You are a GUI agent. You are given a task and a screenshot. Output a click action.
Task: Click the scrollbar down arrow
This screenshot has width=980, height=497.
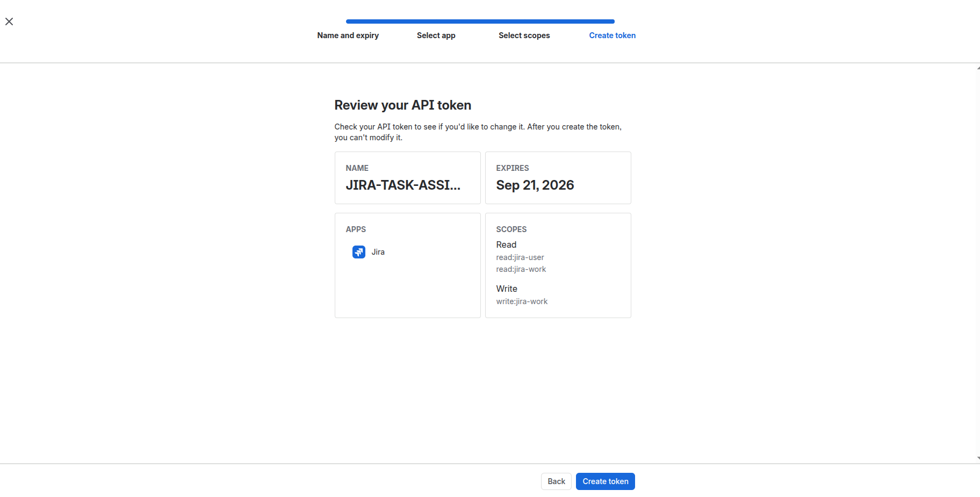[978, 458]
